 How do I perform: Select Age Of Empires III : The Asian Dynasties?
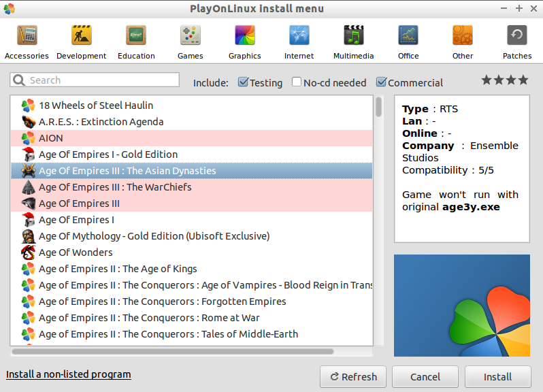coord(191,171)
